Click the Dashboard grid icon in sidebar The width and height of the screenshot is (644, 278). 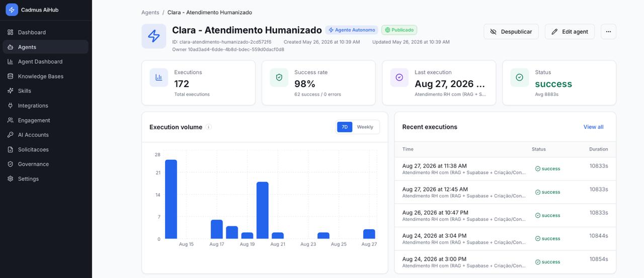point(10,32)
